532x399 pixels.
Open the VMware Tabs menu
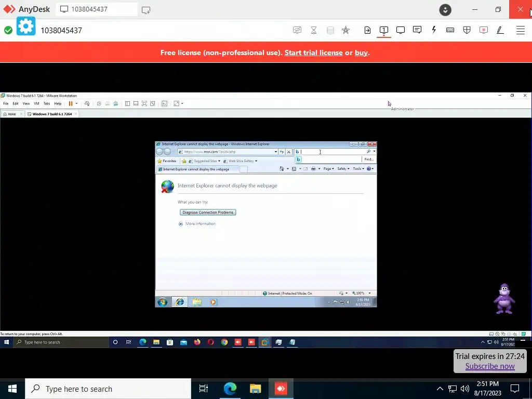pyautogui.click(x=47, y=103)
